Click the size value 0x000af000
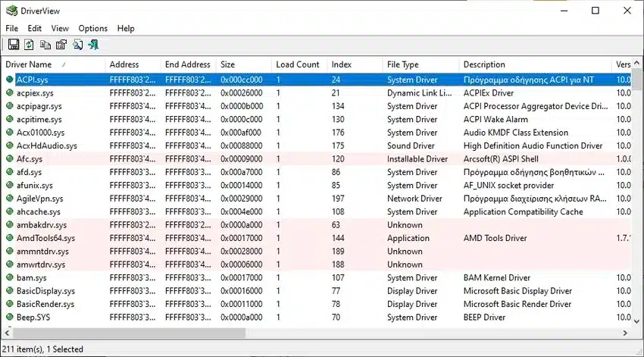 coord(241,133)
